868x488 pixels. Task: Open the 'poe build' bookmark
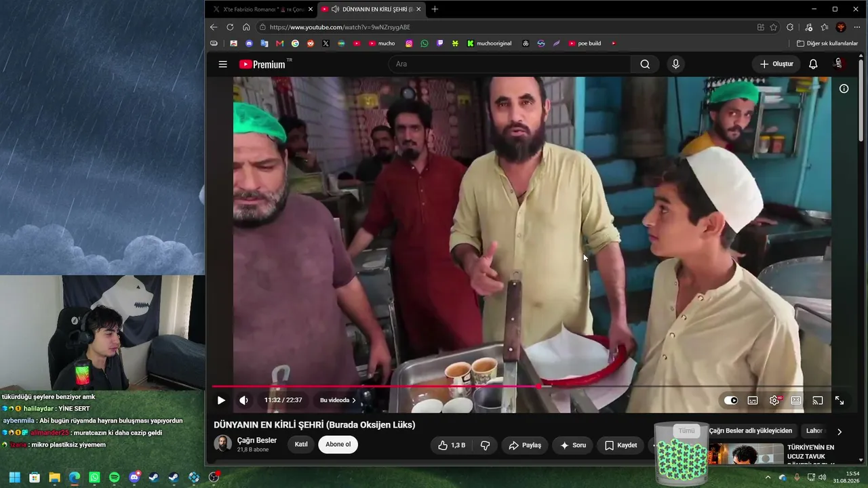(585, 43)
